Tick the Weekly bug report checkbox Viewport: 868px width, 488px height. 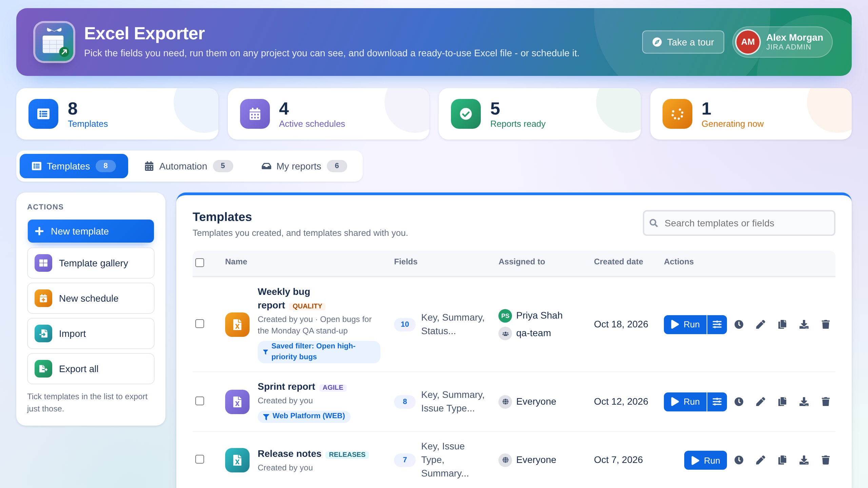click(x=200, y=324)
